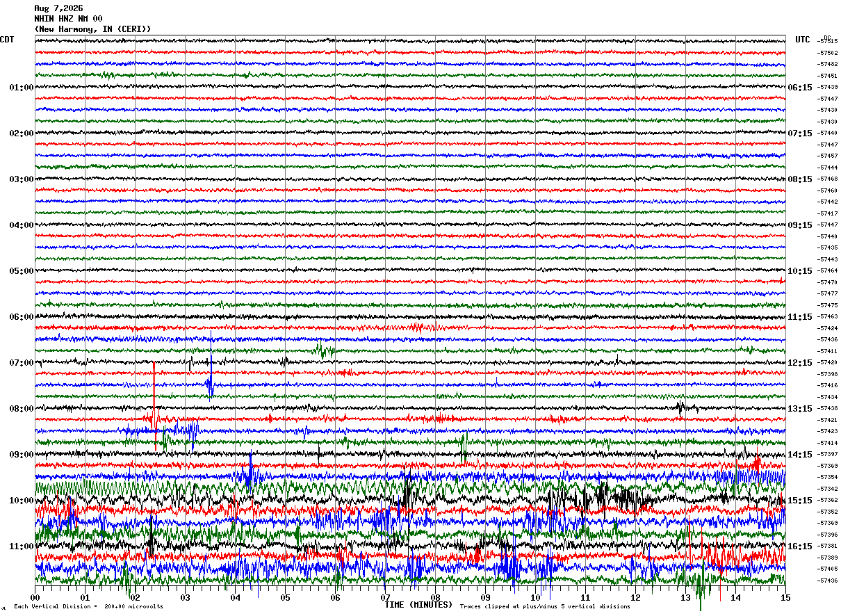Click the 'TIME (MINUTES)' axis title
841x616 pixels.
418,605
